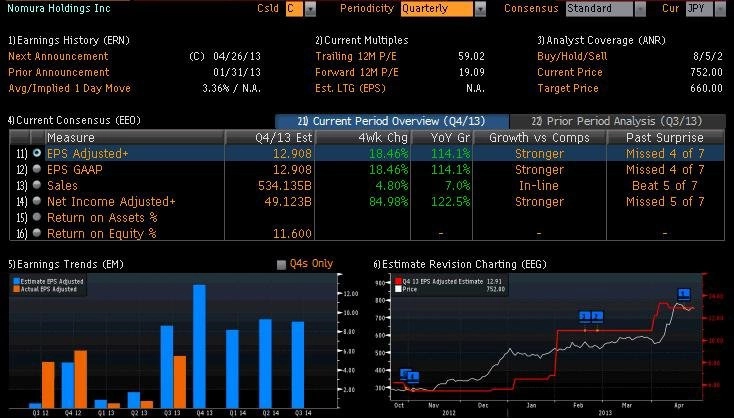The height and width of the screenshot is (418, 734).
Task: Click Target Price value 660.00
Action: tap(706, 88)
